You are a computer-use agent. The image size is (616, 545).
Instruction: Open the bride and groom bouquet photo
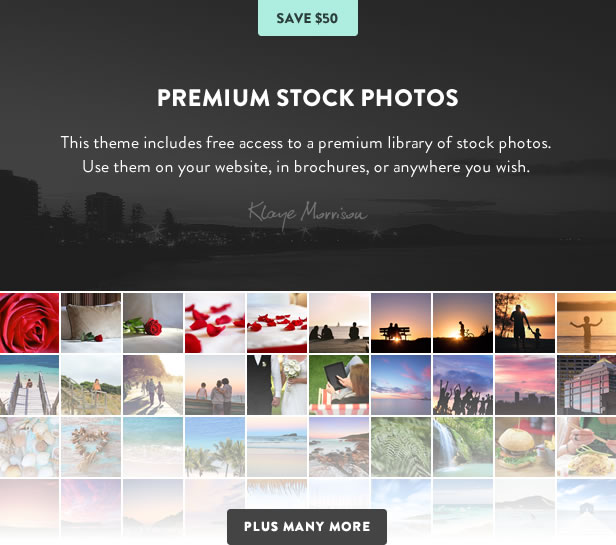tap(277, 385)
